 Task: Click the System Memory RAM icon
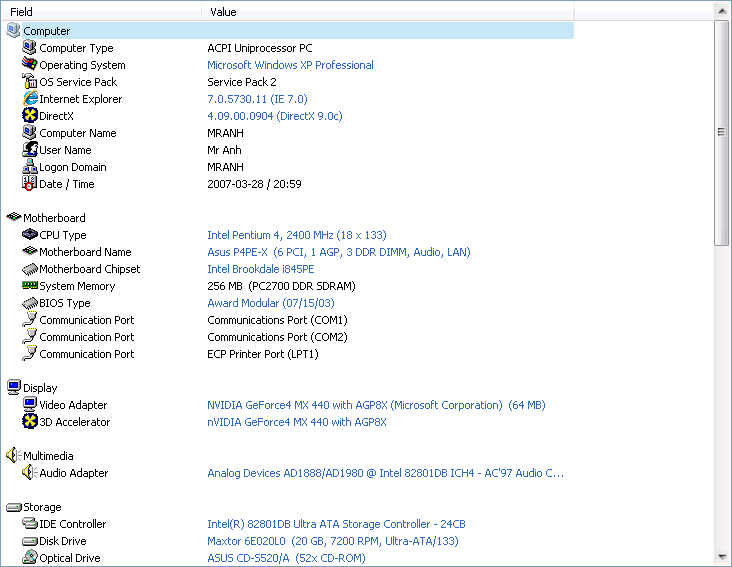click(x=30, y=285)
